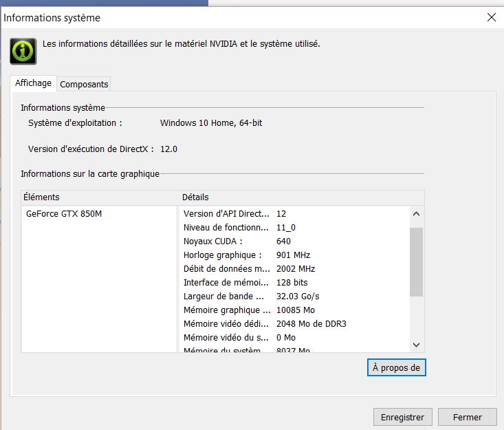This screenshot has height=430, width=504.
Task: Select the Version d'API Direct... row
Action: tap(294, 214)
